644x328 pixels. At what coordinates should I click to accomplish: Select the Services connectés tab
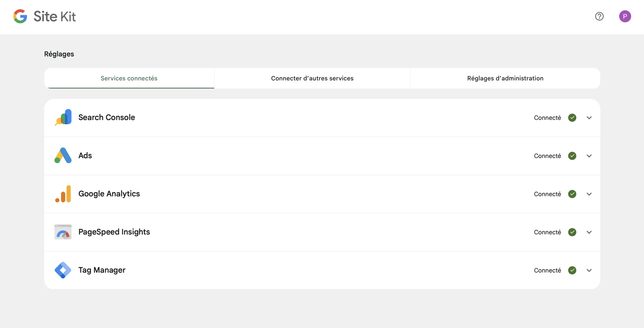pos(129,78)
